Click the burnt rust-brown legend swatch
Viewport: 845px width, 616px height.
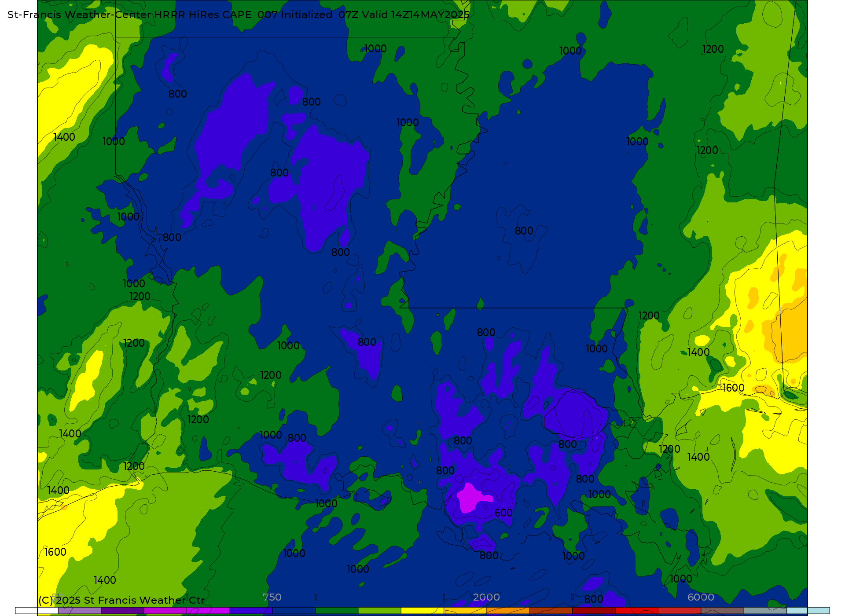(551, 611)
